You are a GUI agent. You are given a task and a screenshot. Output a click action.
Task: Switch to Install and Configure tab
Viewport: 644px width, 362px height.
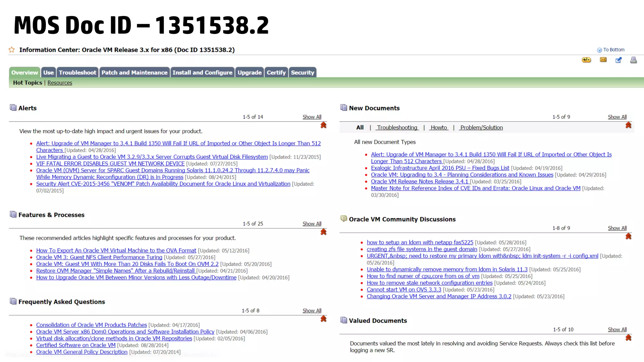click(x=202, y=73)
